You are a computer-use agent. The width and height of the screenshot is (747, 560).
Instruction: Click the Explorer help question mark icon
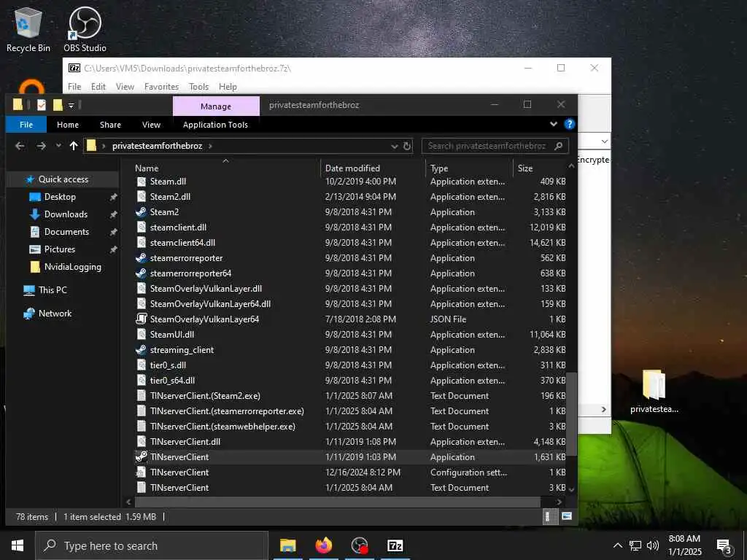(569, 124)
